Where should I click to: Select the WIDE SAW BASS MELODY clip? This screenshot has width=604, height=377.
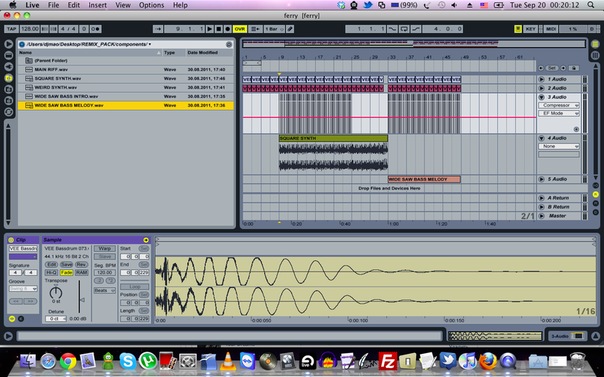pyautogui.click(x=424, y=179)
